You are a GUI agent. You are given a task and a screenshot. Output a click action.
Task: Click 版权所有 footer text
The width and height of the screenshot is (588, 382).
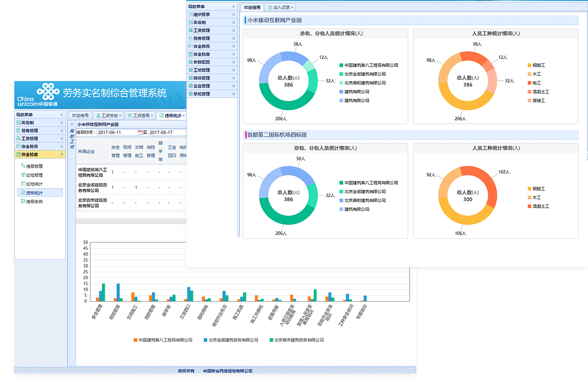point(186,371)
